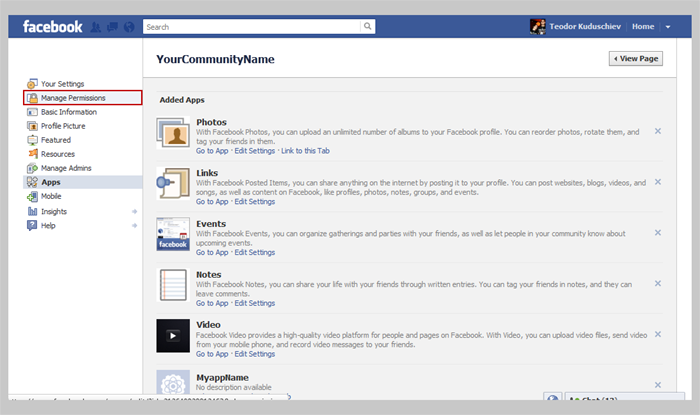Click the facebook logo
700x415 pixels.
click(x=52, y=27)
